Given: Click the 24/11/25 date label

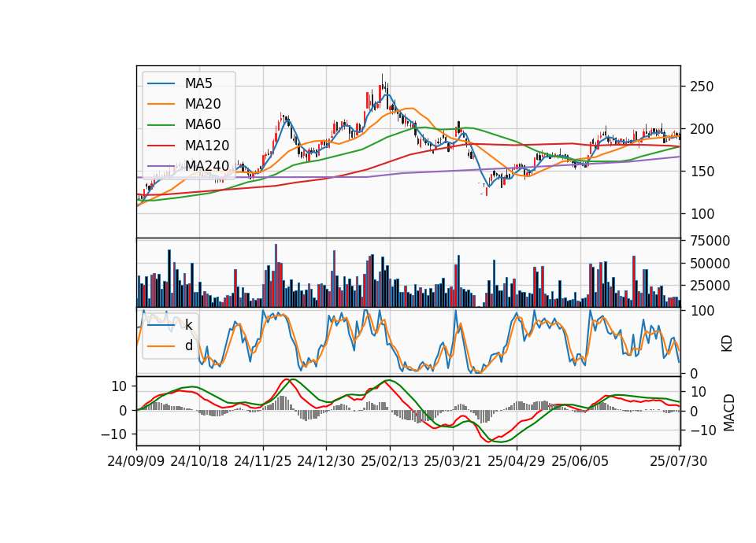Looking at the screenshot, I should tap(263, 461).
